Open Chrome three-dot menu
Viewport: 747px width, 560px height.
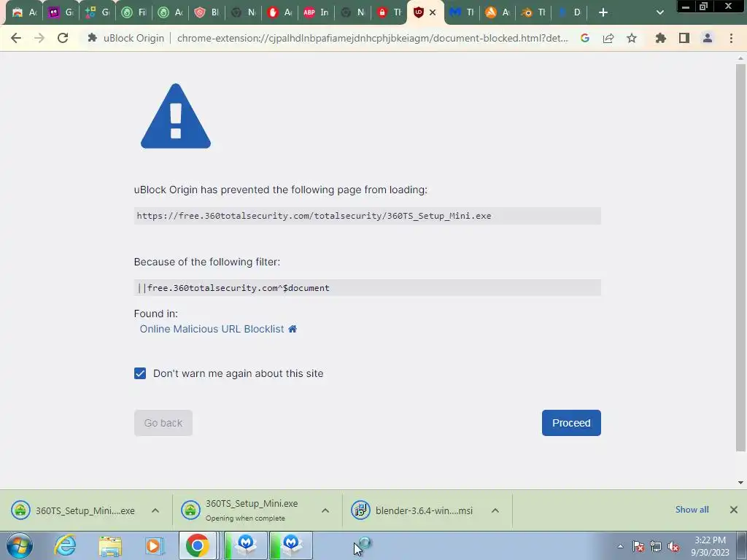pyautogui.click(x=731, y=38)
